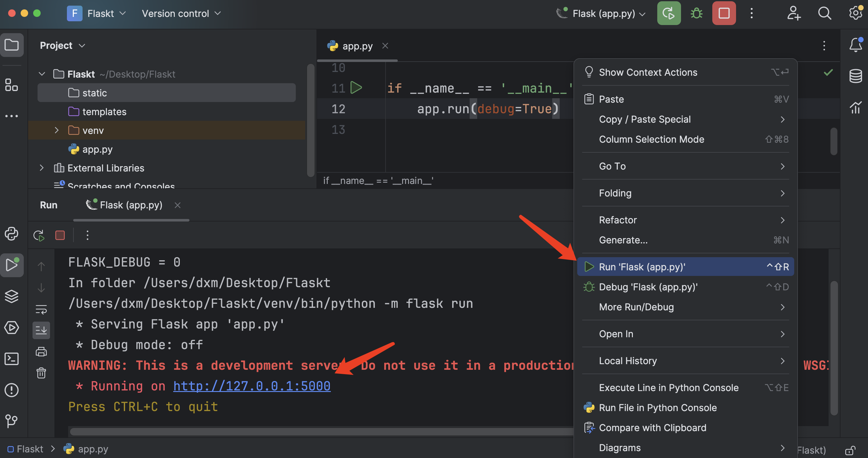Screen dimensions: 868x458
Task: Open the Git version control sidebar icon
Action: [x=12, y=421]
